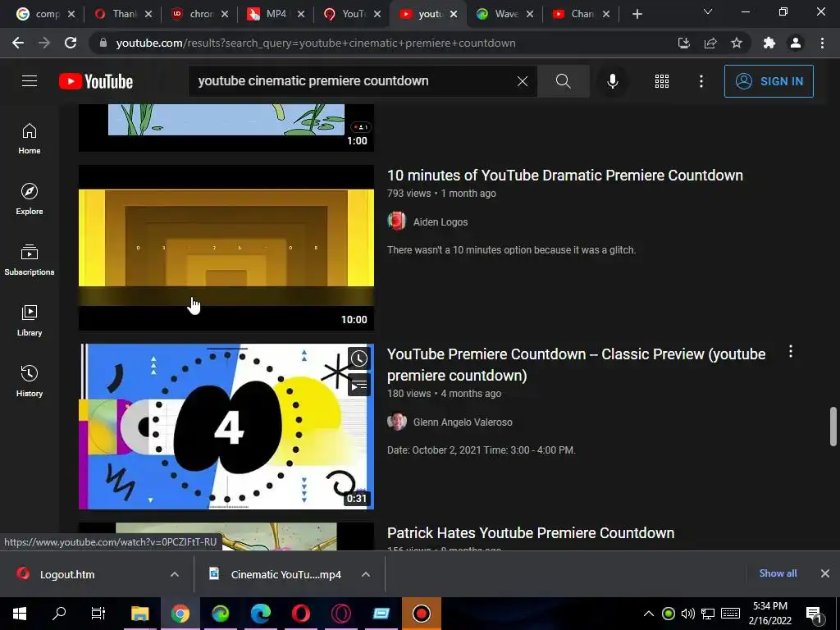Close the downloads bar

point(825,573)
